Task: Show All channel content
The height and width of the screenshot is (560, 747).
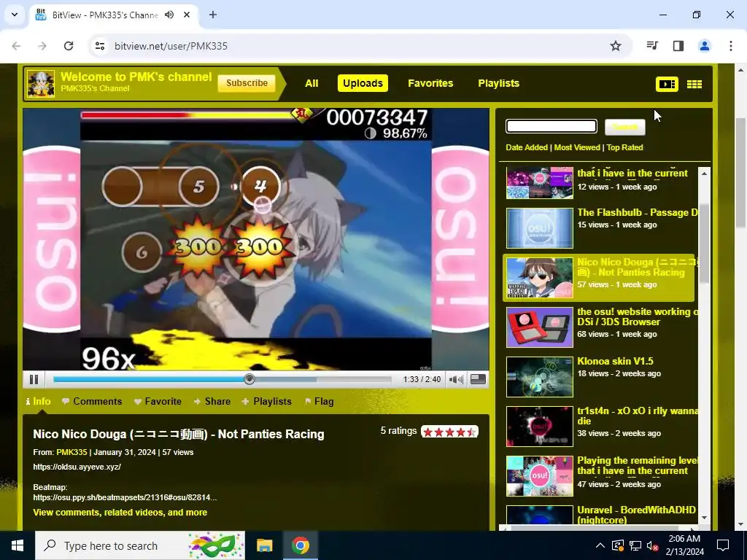Action: [x=311, y=83]
